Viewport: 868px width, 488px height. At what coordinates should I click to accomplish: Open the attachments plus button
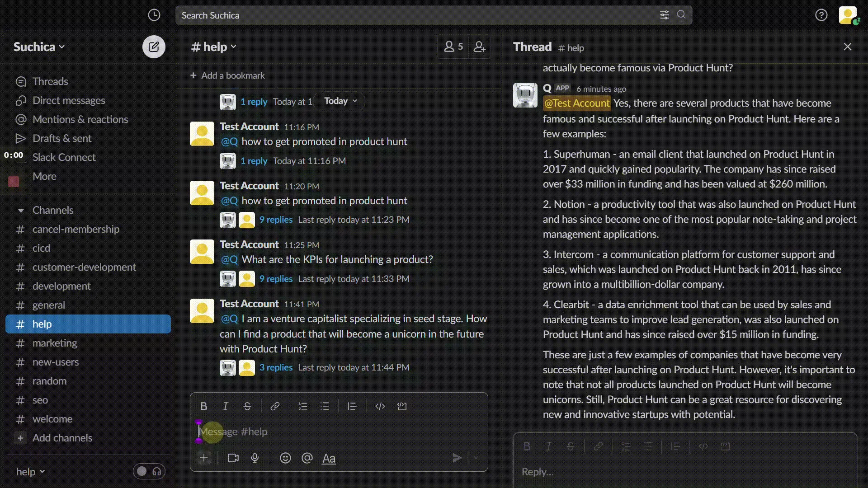(204, 458)
